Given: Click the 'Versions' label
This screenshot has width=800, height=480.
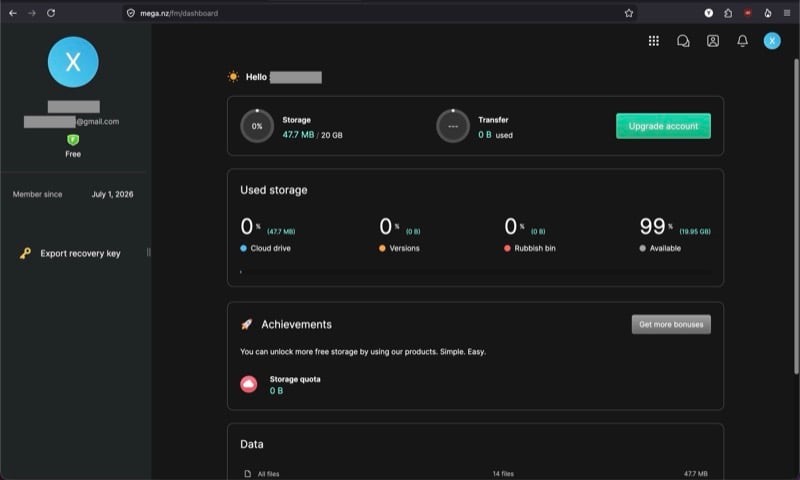Looking at the screenshot, I should pyautogui.click(x=405, y=248).
